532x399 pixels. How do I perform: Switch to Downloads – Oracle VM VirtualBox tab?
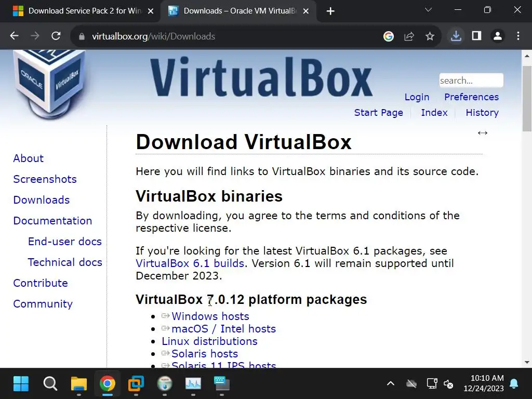(238, 11)
